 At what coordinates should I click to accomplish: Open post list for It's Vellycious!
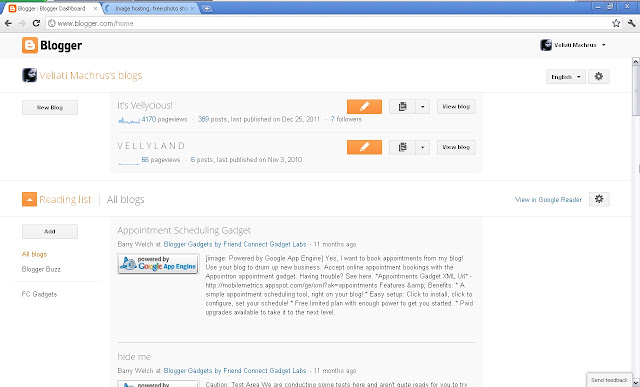402,107
